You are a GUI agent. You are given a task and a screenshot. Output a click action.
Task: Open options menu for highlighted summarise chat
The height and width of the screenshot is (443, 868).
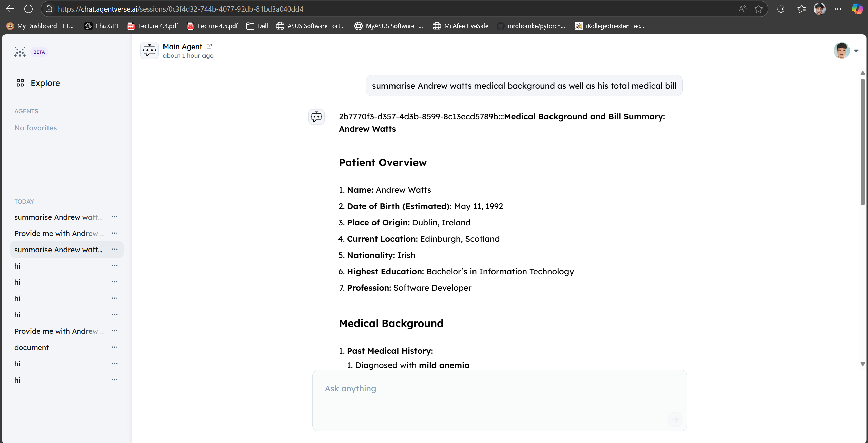(115, 249)
